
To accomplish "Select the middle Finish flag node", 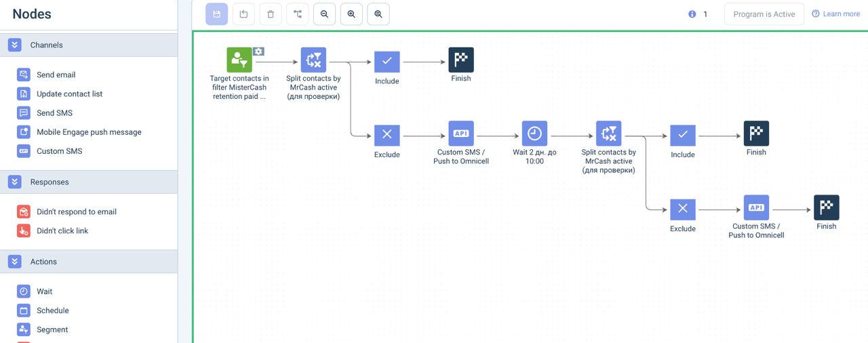I will coord(756,134).
